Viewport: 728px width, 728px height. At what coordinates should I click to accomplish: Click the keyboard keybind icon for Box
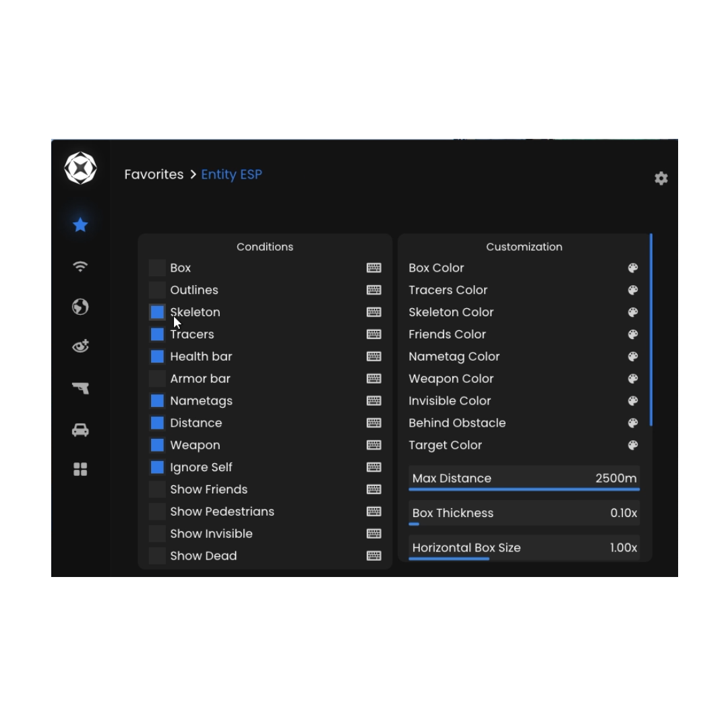coord(373,268)
